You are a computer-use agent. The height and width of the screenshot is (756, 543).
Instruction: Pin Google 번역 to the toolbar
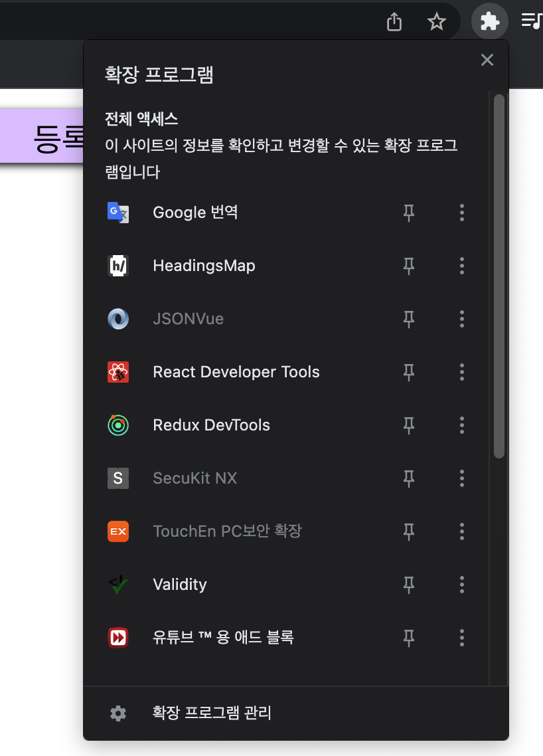coord(408,213)
